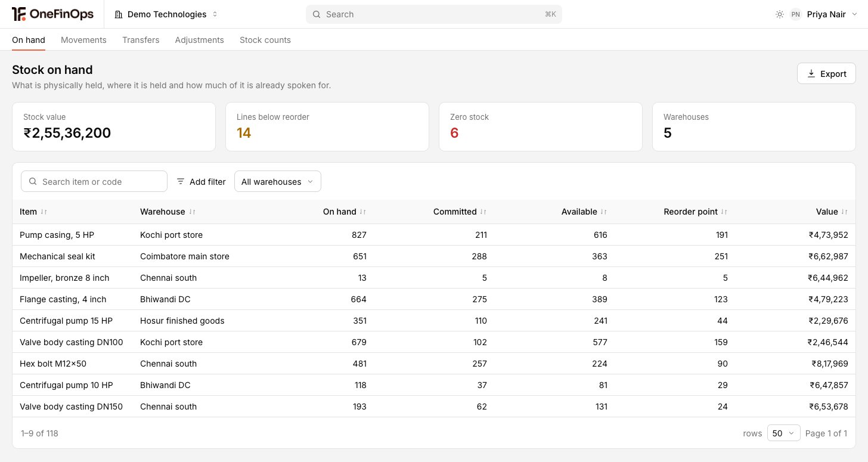Click the Warehouses count card
Viewport: 868px width, 462px height.
pos(754,126)
